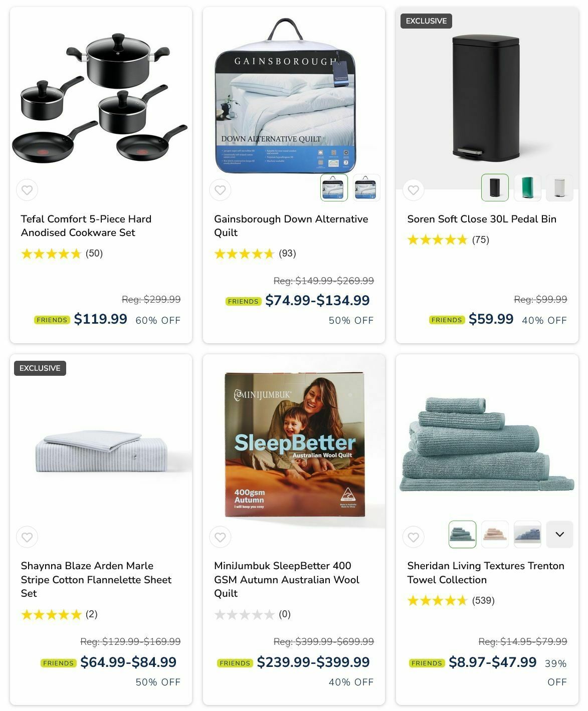View the 539 reviews for Sheridan towels
Image resolution: width=588 pixels, height=711 pixels.
(x=451, y=600)
